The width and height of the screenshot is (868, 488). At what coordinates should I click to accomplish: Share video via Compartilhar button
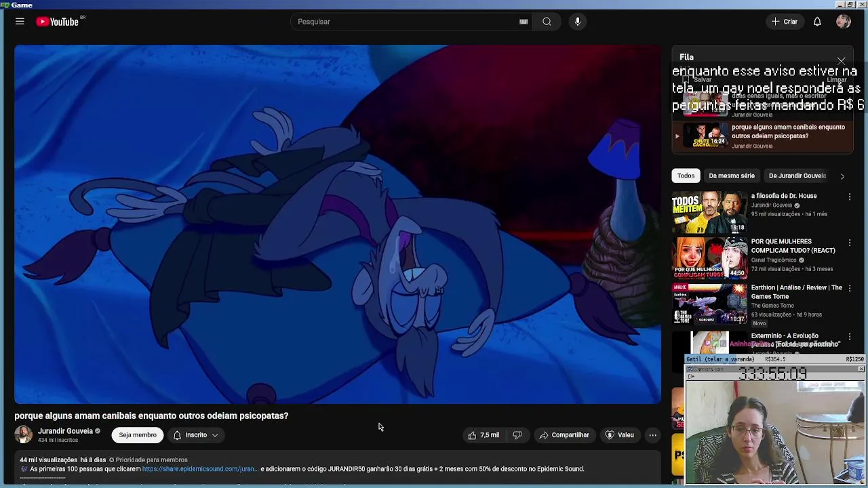[x=564, y=435]
